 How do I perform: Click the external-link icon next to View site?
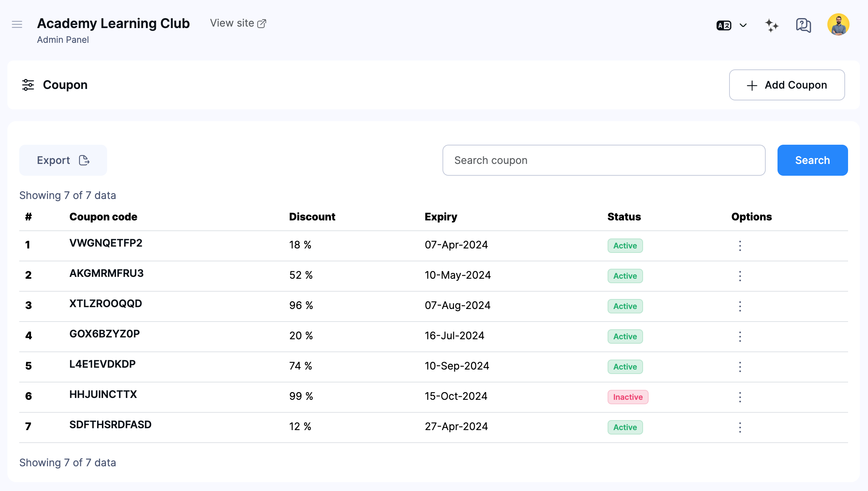pos(262,23)
